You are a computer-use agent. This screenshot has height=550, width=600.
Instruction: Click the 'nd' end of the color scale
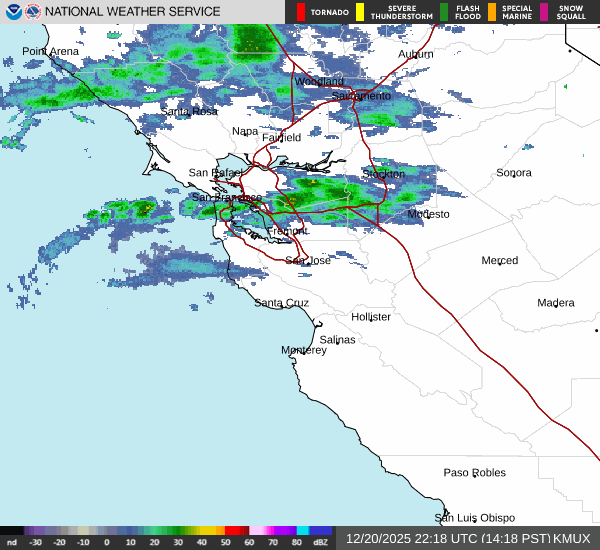click(12, 543)
